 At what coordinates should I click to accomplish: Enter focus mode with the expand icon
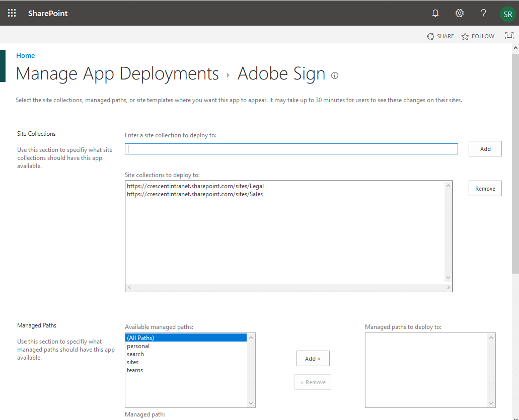509,36
